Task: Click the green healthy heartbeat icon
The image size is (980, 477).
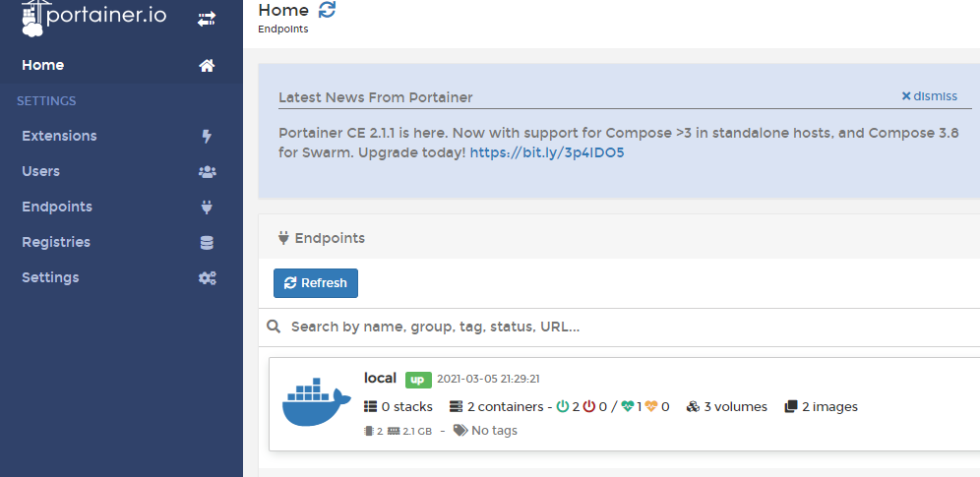Action: pos(628,406)
